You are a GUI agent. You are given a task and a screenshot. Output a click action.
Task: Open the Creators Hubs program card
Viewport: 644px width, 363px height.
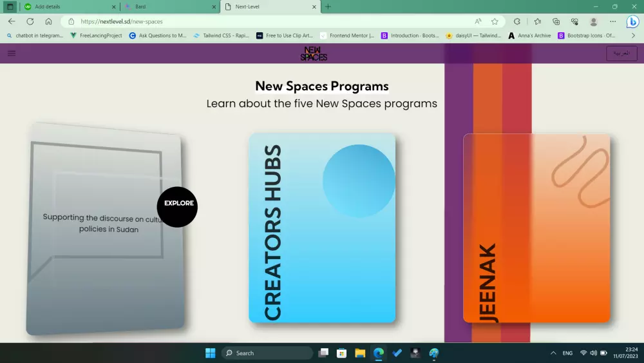(322, 228)
